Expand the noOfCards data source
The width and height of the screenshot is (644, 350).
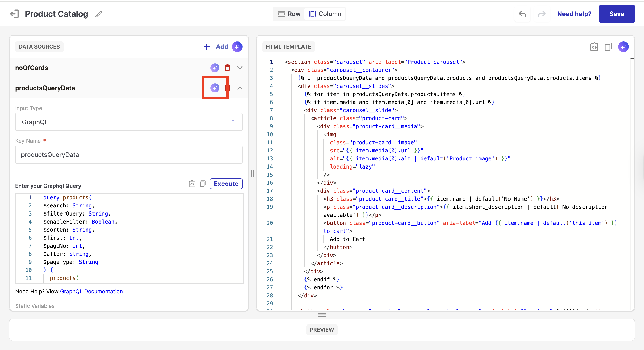click(x=240, y=68)
